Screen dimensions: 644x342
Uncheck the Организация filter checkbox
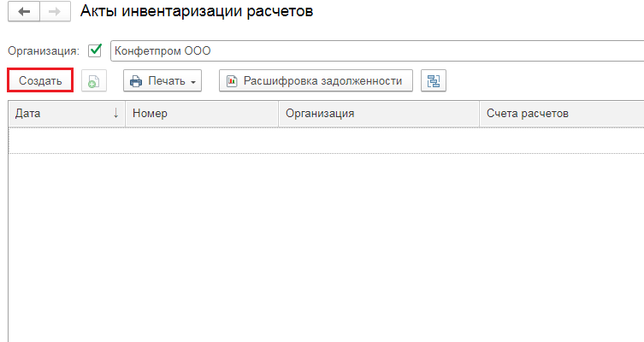pos(95,50)
